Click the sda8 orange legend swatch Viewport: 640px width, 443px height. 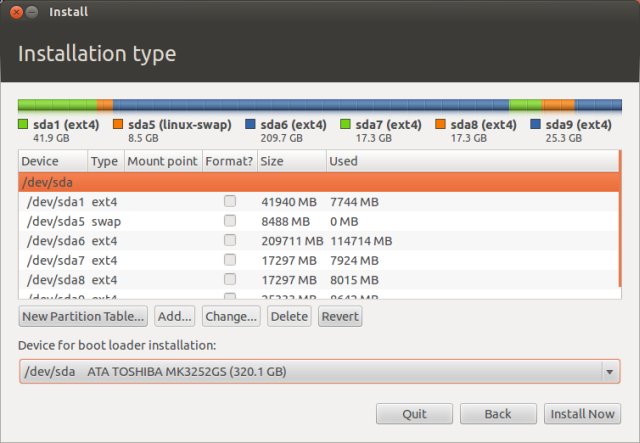click(x=440, y=124)
